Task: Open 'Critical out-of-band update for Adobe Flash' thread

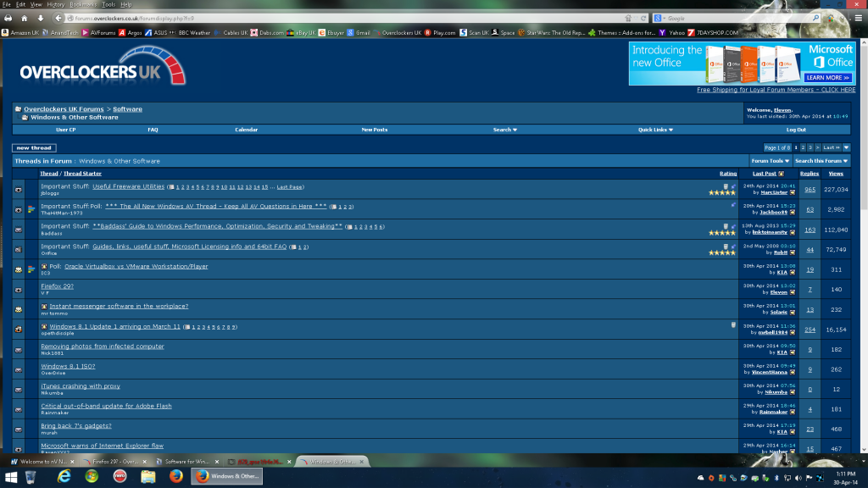Action: point(106,406)
